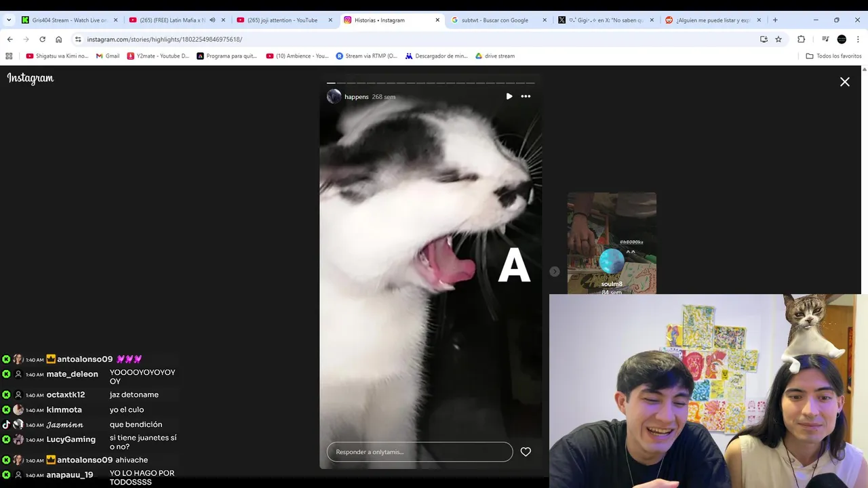This screenshot has height=488, width=868.
Task: Expand the 'Todos los favoritos' folder
Action: (x=833, y=56)
